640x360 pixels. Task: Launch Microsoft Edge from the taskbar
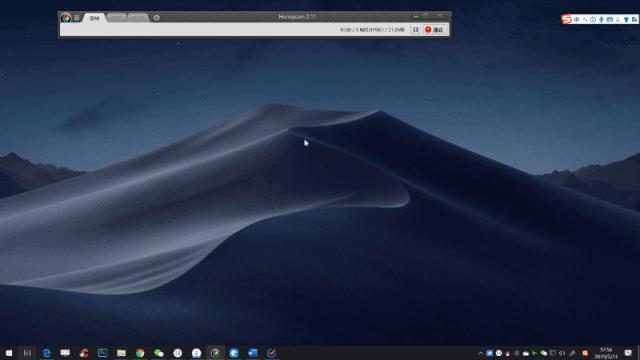pos(47,353)
